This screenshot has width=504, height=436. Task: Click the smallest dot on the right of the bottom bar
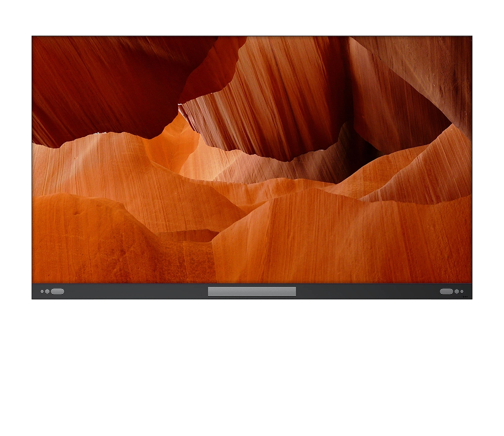pyautogui.click(x=462, y=291)
